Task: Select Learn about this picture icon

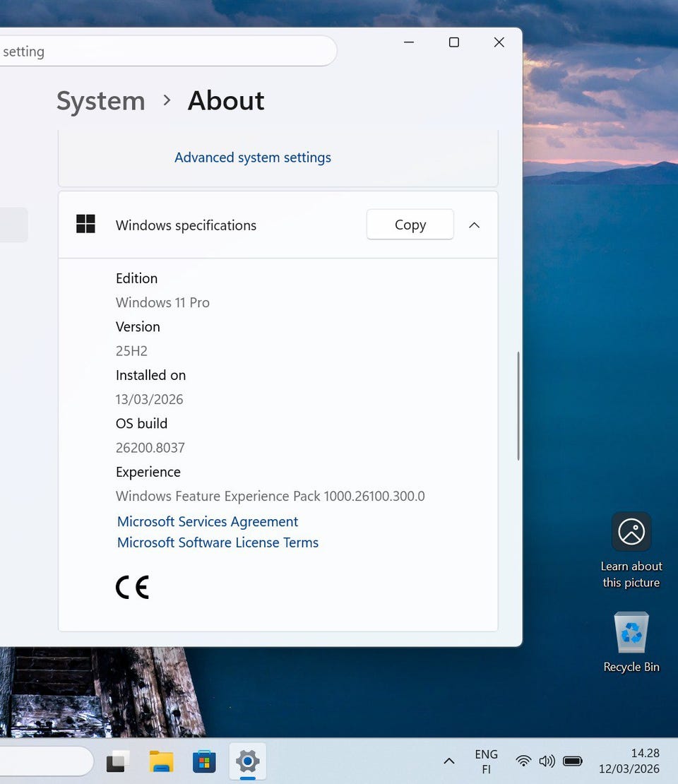Action: pyautogui.click(x=631, y=550)
